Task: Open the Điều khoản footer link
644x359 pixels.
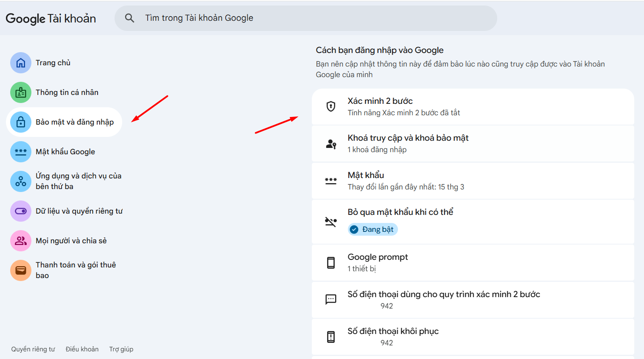Action: [82, 349]
